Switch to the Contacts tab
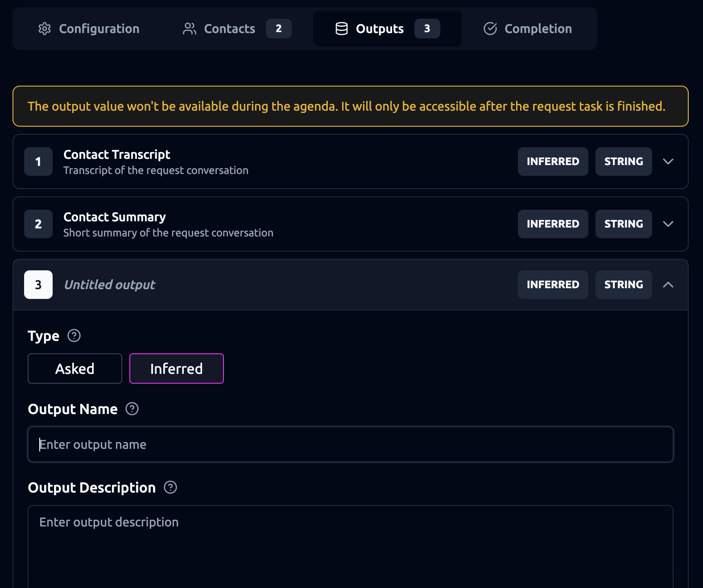This screenshot has height=588, width=703. click(x=229, y=29)
